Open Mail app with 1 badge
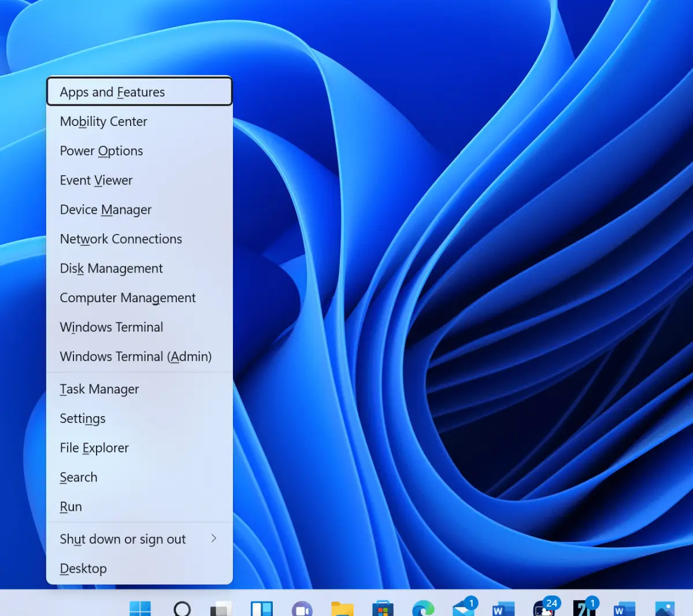693x616 pixels. [465, 607]
